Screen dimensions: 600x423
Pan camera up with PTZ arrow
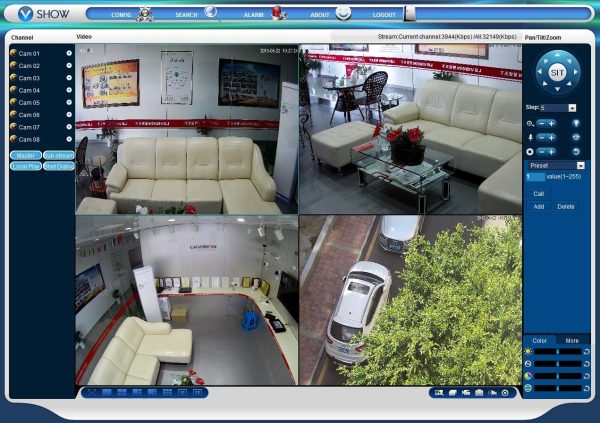(558, 56)
